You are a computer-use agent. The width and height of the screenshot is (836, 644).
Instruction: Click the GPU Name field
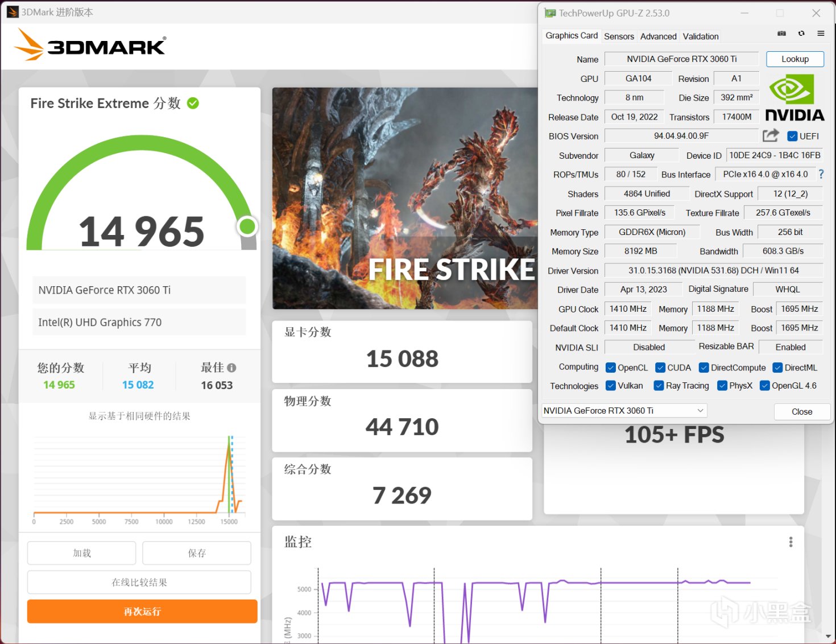click(681, 59)
